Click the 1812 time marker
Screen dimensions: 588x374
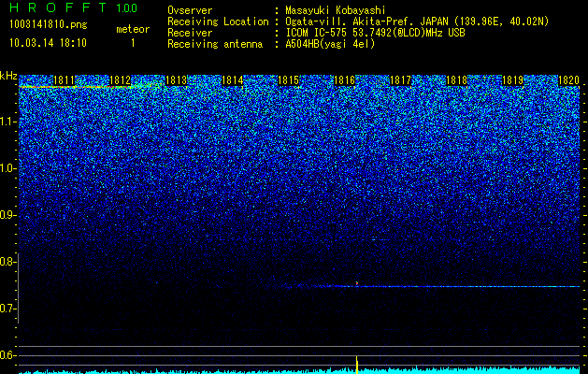(121, 80)
